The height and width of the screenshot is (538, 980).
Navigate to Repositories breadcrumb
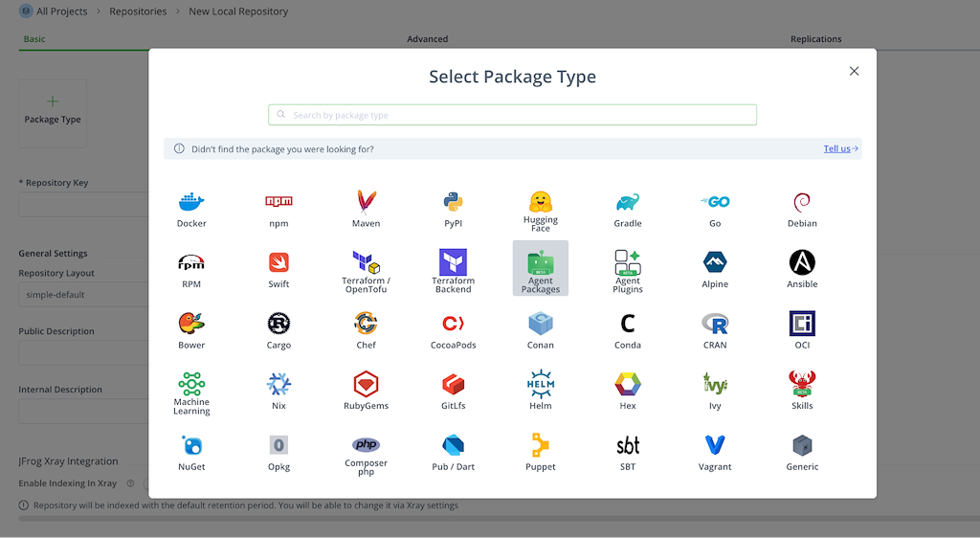pos(138,11)
